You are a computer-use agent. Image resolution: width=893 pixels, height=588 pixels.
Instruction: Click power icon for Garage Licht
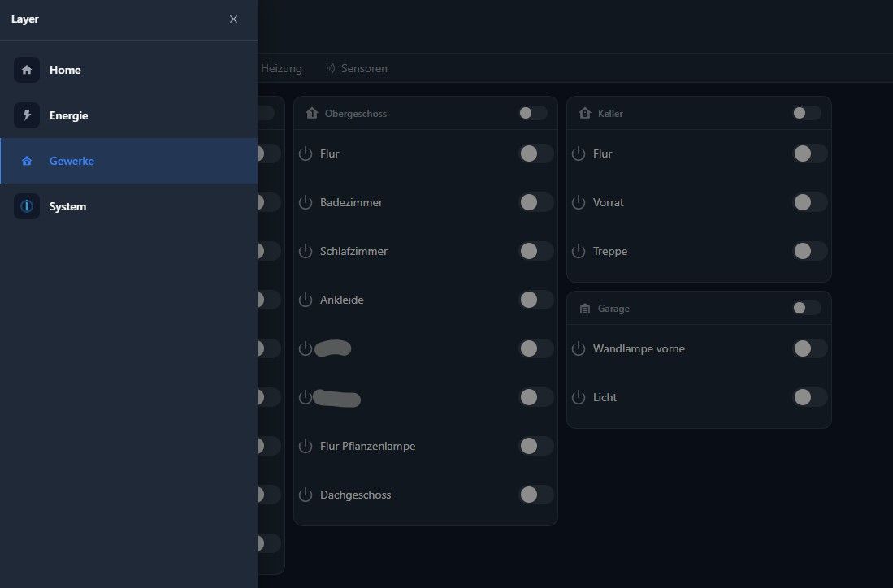(579, 397)
